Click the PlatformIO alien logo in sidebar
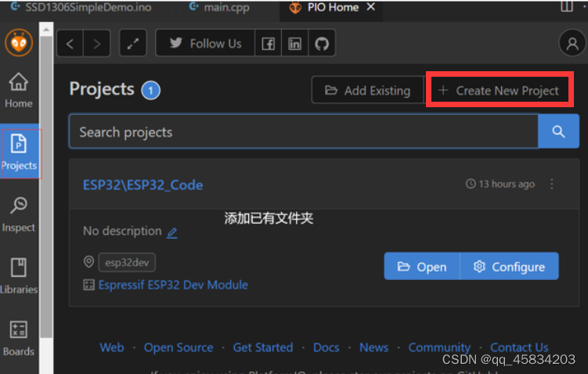The width and height of the screenshot is (588, 374). (x=19, y=42)
